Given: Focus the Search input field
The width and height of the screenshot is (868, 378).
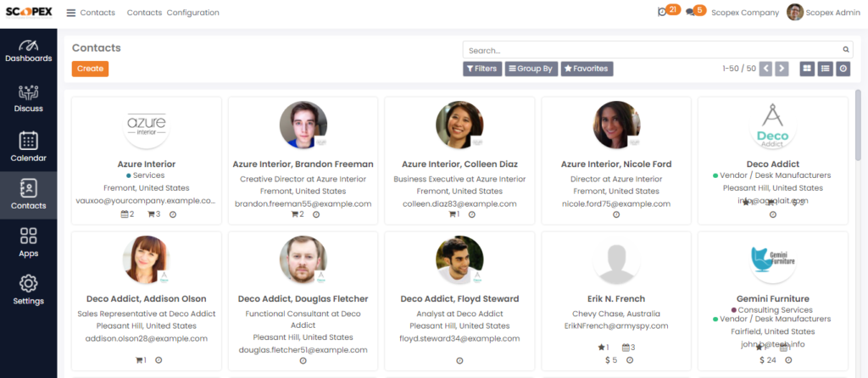Looking at the screenshot, I should (x=653, y=50).
